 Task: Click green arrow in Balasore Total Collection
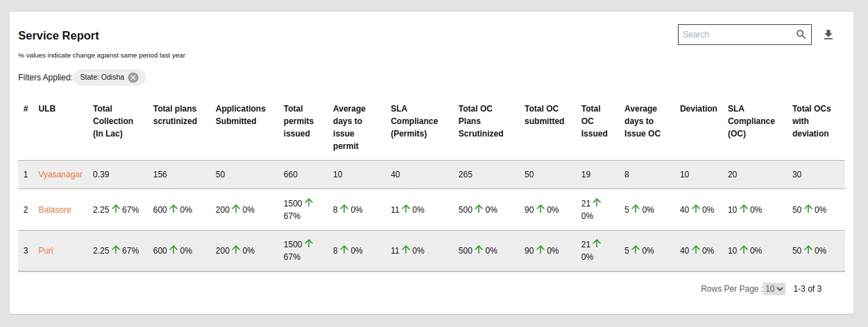(x=116, y=209)
